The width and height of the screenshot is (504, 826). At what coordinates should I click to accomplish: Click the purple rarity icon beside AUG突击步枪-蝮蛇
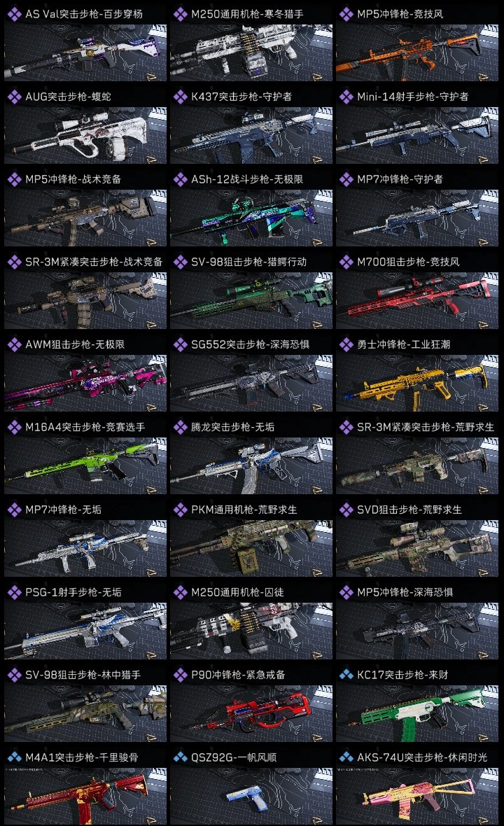[15, 97]
